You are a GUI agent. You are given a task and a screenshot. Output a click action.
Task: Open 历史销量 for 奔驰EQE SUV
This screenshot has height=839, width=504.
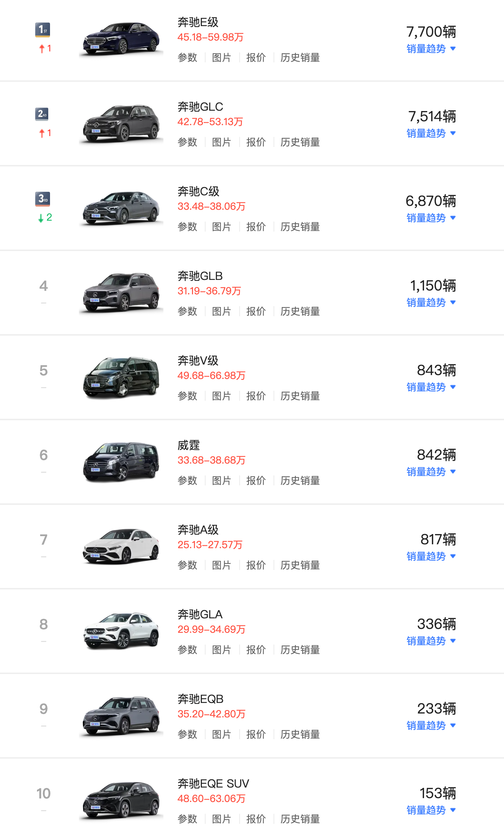tap(300, 819)
